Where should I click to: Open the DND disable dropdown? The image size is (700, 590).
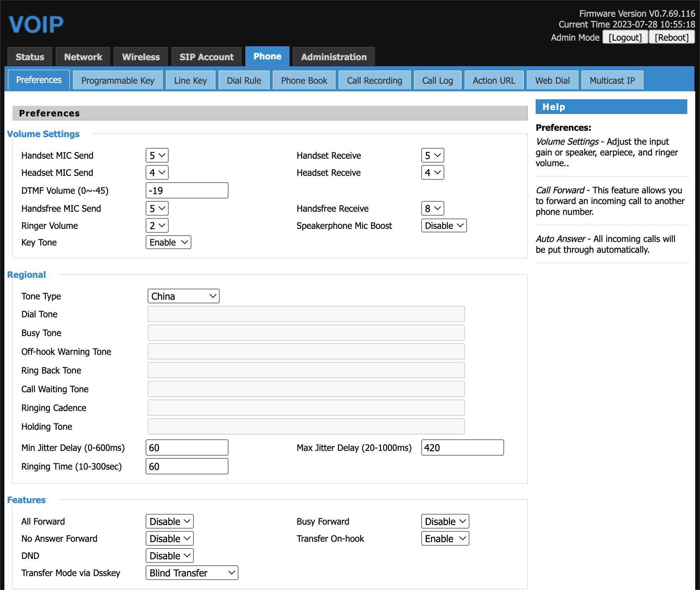click(169, 556)
